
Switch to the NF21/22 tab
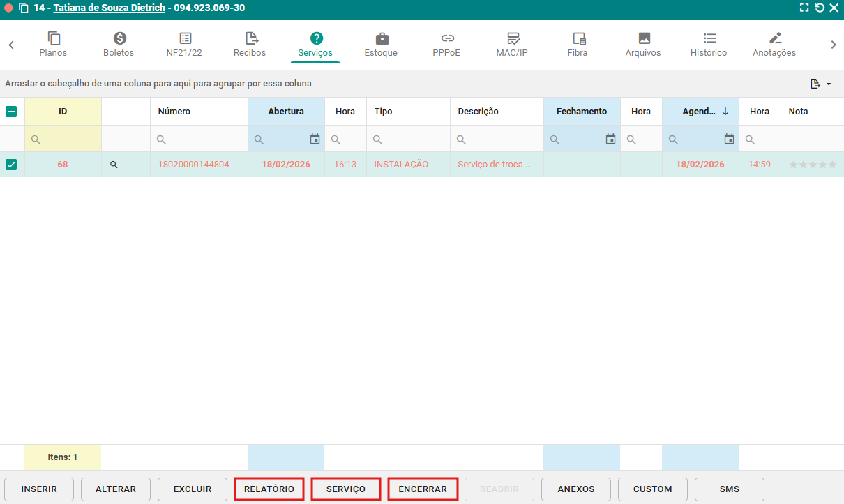[x=184, y=45]
